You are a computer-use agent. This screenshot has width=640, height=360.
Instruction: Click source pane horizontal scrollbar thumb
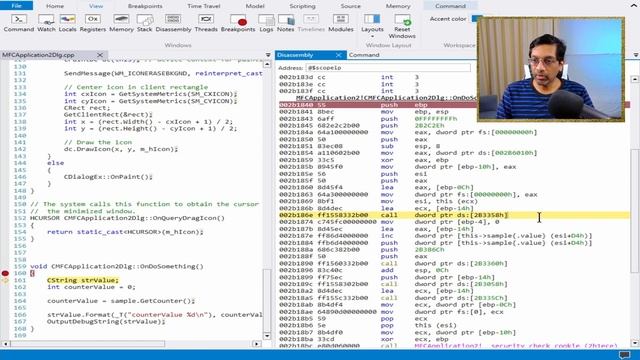pos(88,344)
